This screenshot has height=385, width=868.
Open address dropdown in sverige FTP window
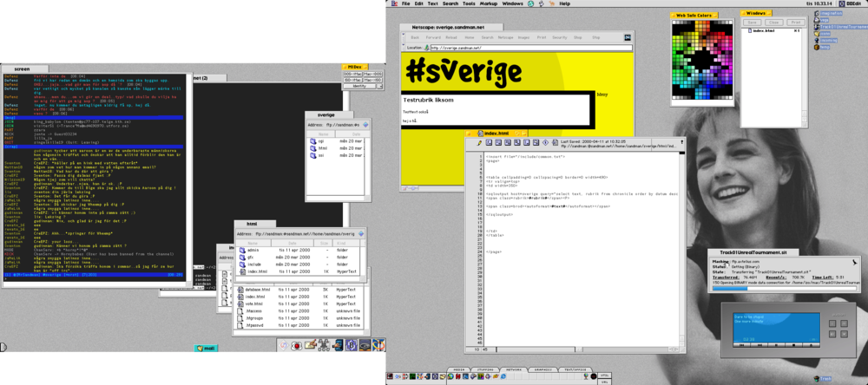coord(365,125)
